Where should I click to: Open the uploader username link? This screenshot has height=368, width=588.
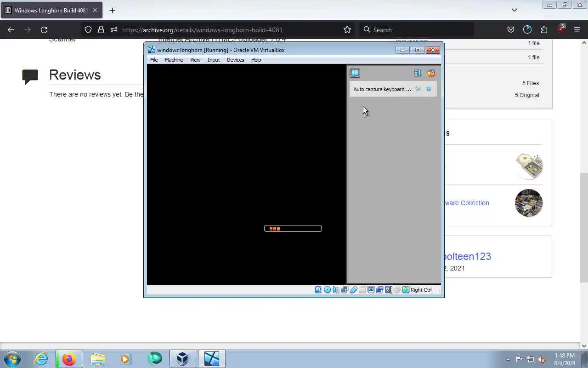pyautogui.click(x=468, y=257)
